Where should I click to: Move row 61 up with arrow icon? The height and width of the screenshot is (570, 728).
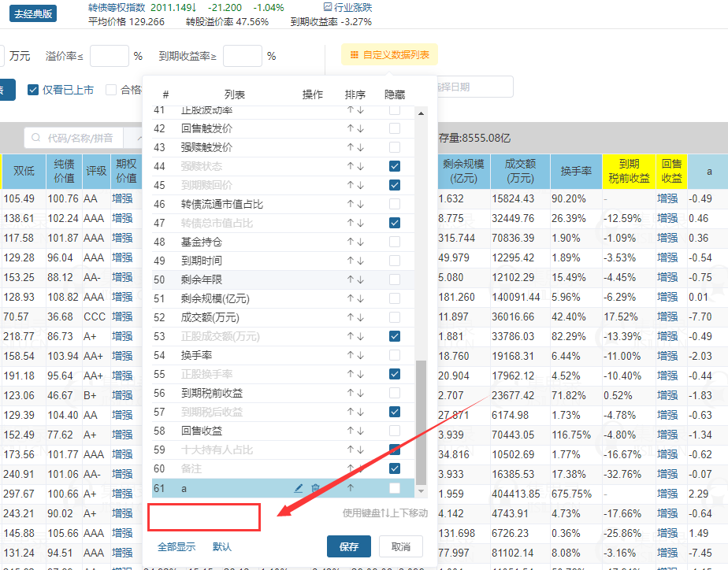(x=350, y=488)
